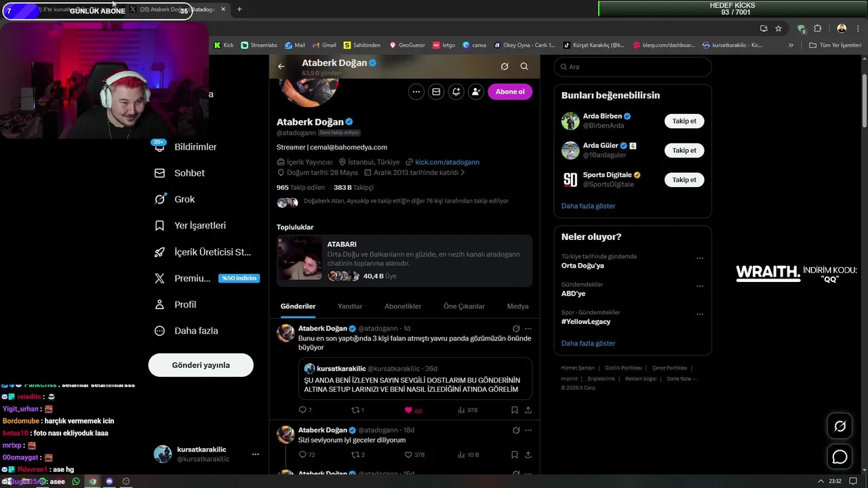Share the 'Sizi seviyorum' post
Screen dimensions: 868x488
(528, 455)
